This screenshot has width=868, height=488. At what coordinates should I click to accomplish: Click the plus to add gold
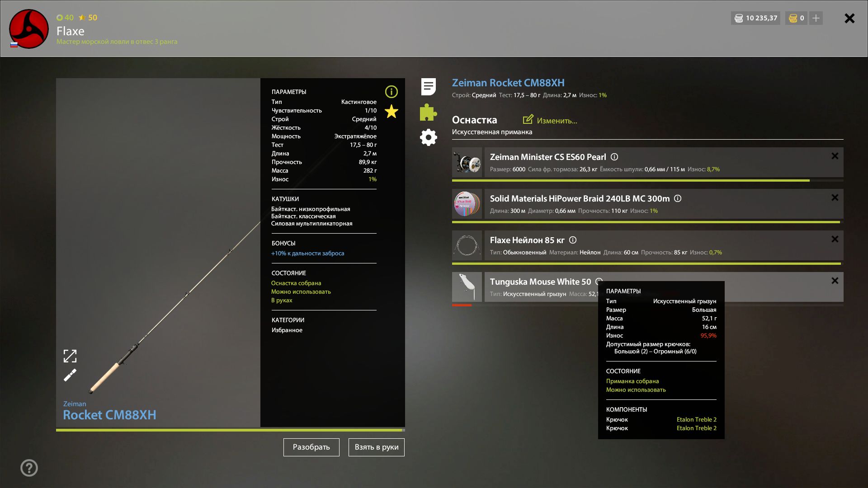click(x=816, y=18)
